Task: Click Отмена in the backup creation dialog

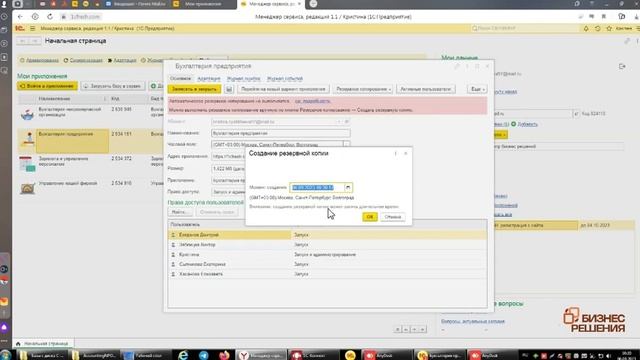Action: [393, 217]
